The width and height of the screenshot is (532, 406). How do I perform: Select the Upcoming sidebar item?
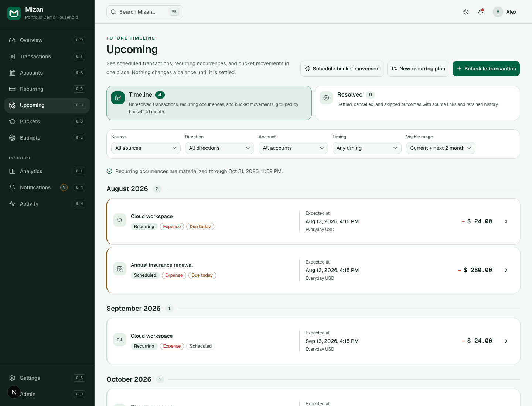[47, 105]
